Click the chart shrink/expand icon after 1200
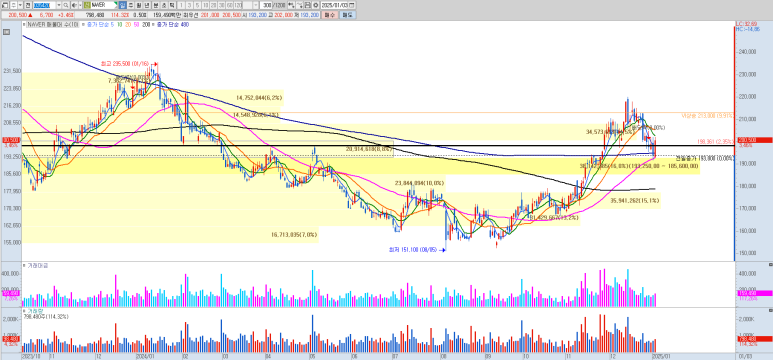The height and width of the screenshot is (360, 773). [292, 4]
